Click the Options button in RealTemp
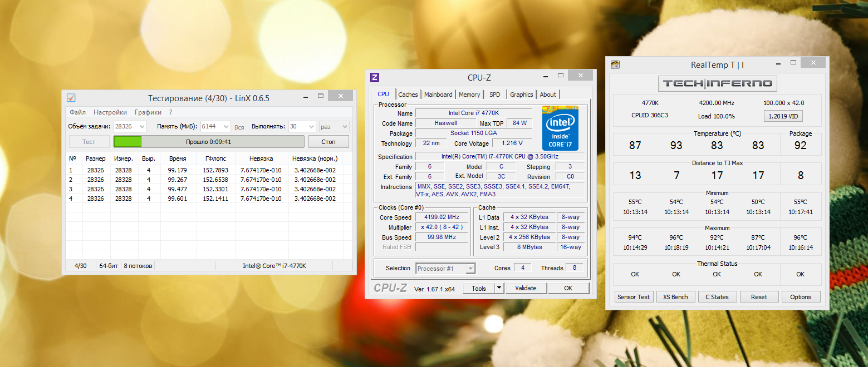The width and height of the screenshot is (868, 367). click(x=801, y=297)
